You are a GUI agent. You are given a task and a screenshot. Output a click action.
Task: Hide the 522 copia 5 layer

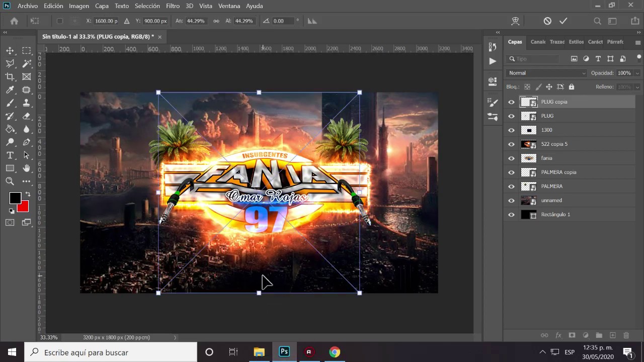click(512, 144)
